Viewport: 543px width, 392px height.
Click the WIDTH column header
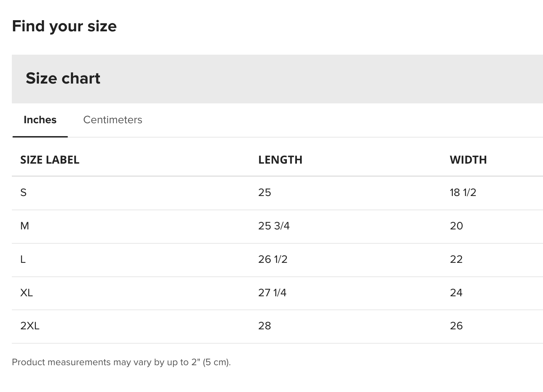[x=468, y=160]
